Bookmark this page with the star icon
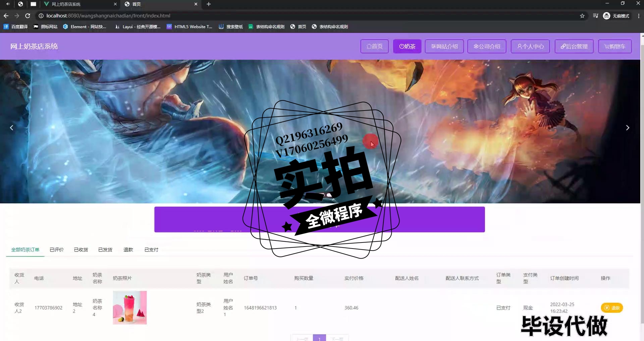The image size is (644, 341). click(582, 16)
